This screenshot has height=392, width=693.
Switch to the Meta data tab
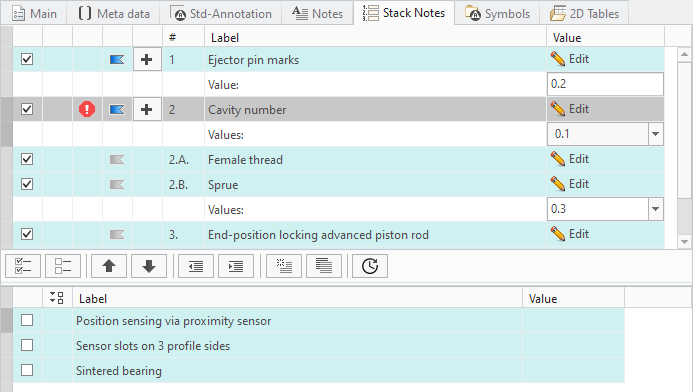pyautogui.click(x=114, y=14)
